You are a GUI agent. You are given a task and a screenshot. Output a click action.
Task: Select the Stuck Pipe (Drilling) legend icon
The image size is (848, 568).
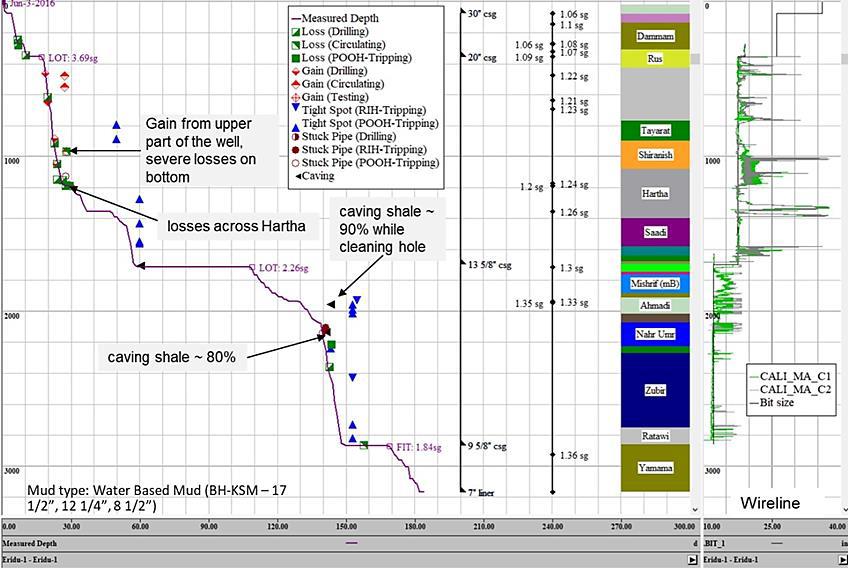click(x=295, y=135)
